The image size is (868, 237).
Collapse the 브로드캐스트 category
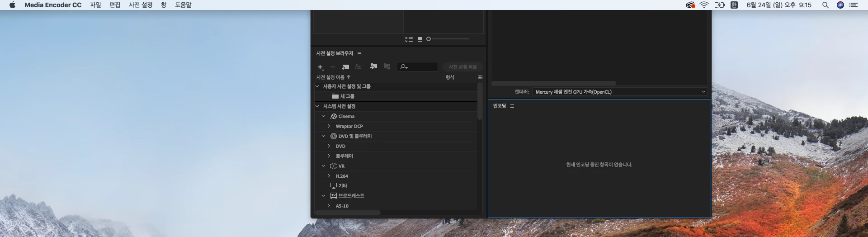(x=324, y=196)
